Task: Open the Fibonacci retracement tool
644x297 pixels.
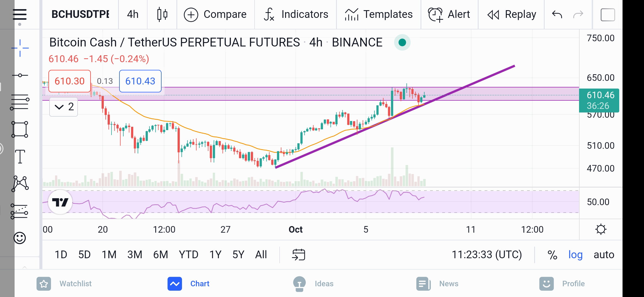Action: tap(20, 102)
